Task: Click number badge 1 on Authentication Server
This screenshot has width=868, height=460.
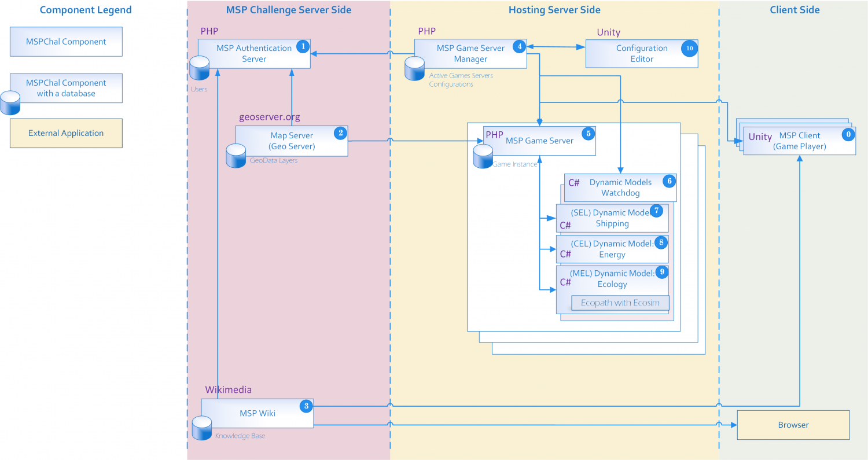Action: coord(302,46)
